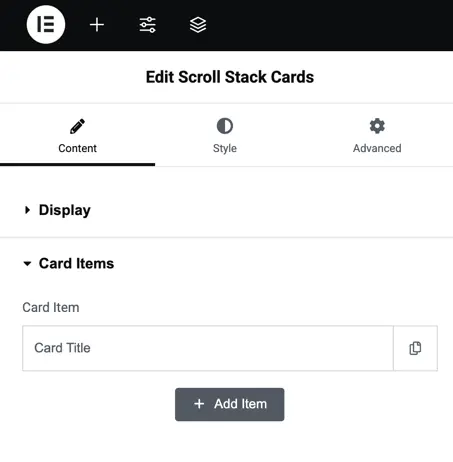Go to the Advanced tab label

point(377,148)
